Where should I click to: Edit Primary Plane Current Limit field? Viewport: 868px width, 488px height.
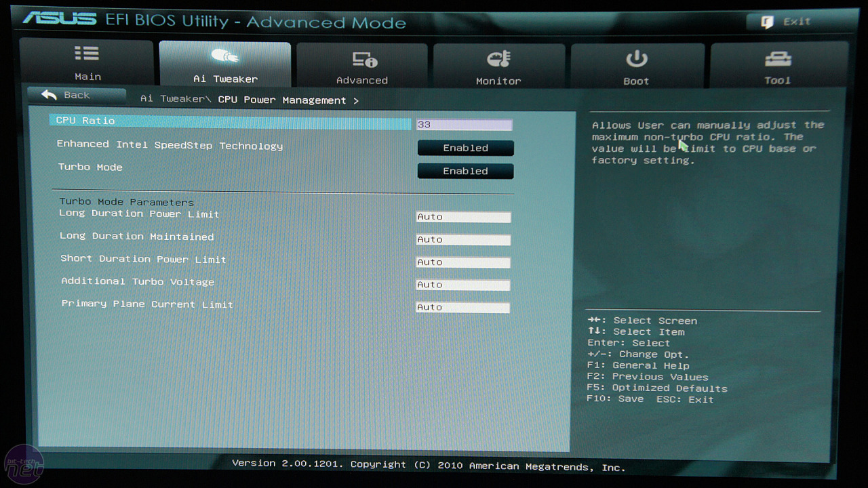[462, 308]
